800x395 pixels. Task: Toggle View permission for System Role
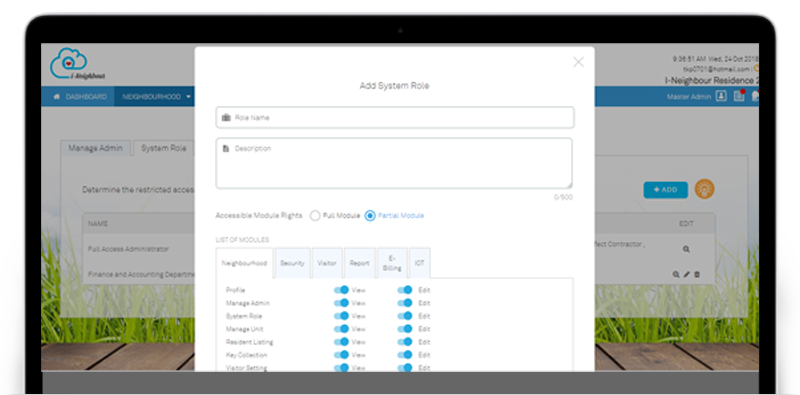click(341, 316)
